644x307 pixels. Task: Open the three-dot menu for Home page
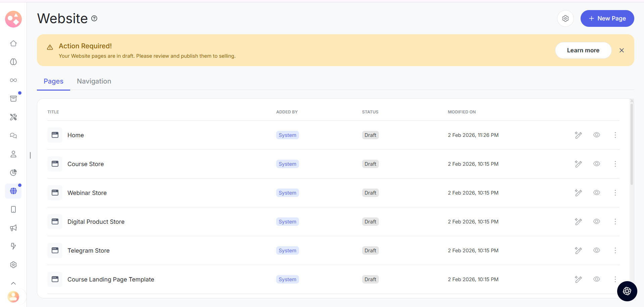pyautogui.click(x=615, y=135)
